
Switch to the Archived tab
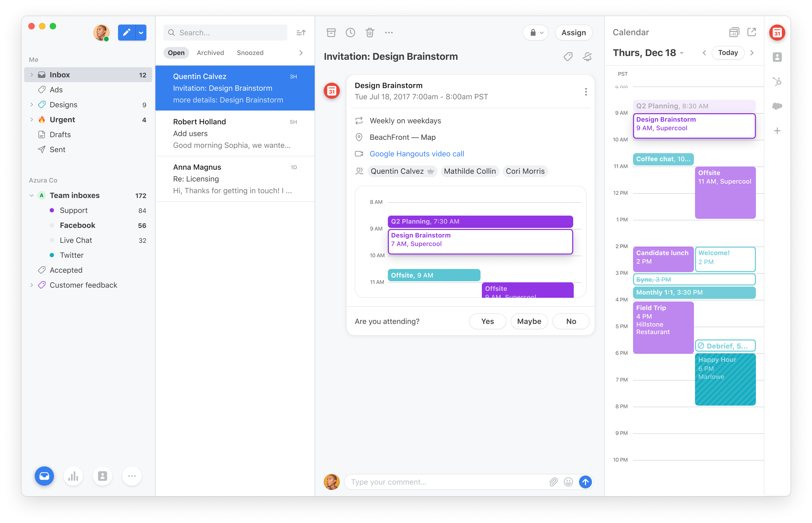210,53
